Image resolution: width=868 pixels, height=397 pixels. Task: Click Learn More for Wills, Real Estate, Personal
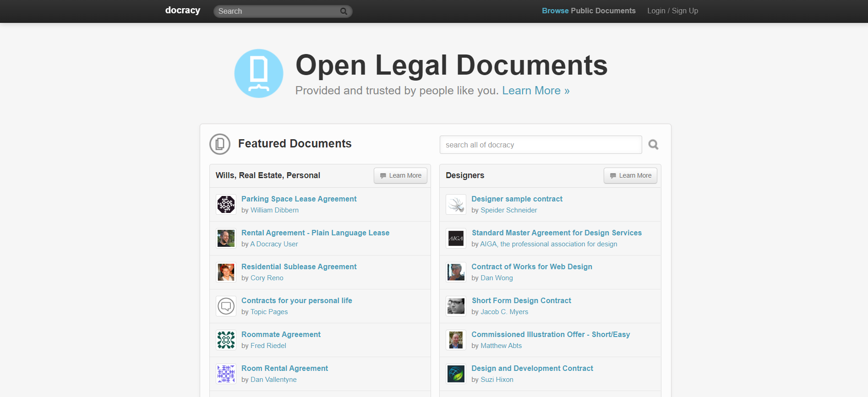[400, 175]
